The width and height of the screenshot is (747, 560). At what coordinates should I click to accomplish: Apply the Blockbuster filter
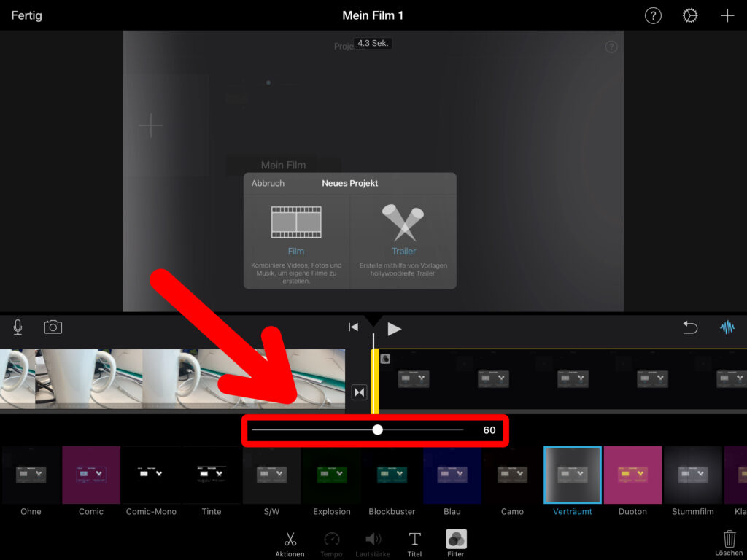click(x=392, y=475)
